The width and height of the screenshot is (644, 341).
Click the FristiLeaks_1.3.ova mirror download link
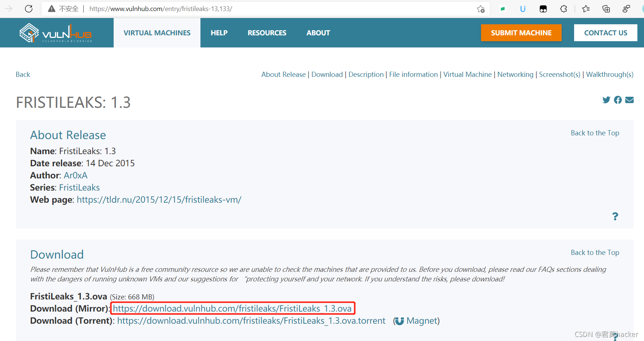coord(232,308)
